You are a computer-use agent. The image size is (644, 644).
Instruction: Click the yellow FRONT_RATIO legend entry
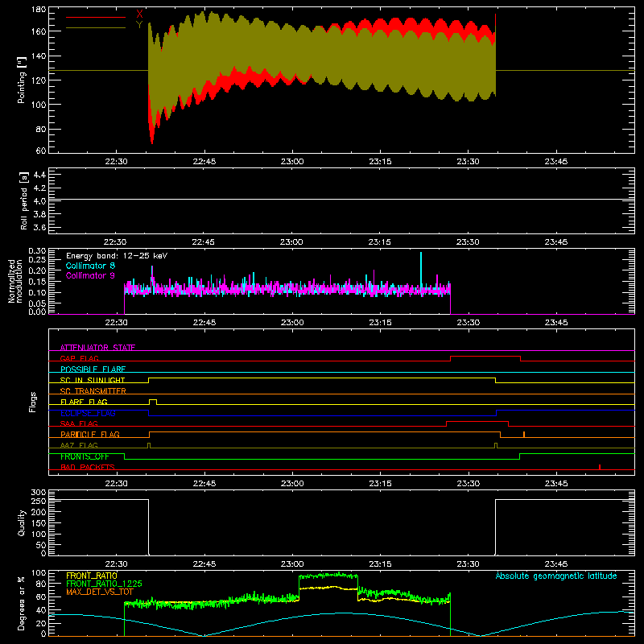click(92, 576)
